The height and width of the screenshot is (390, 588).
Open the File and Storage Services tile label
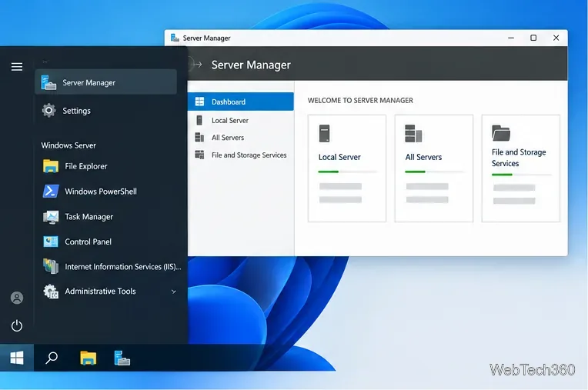[x=519, y=158]
